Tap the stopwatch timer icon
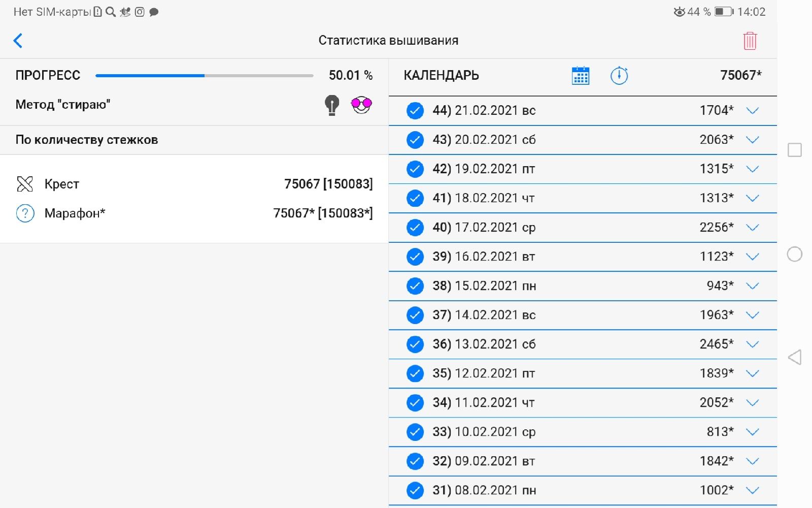The height and width of the screenshot is (508, 812). click(x=619, y=76)
